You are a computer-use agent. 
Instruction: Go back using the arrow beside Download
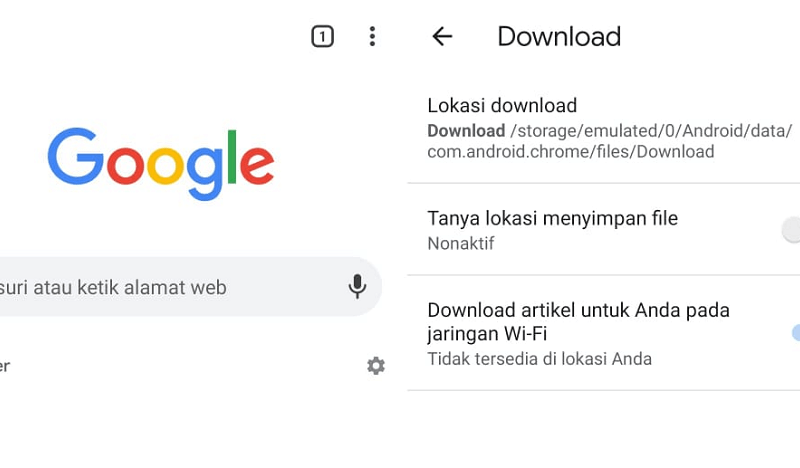442,36
